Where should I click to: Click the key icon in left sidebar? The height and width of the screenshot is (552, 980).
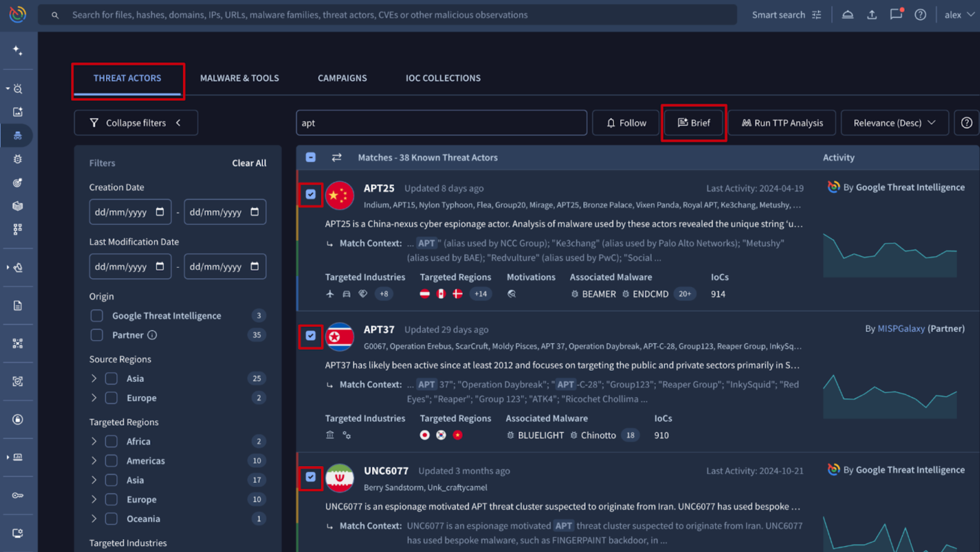tap(17, 495)
